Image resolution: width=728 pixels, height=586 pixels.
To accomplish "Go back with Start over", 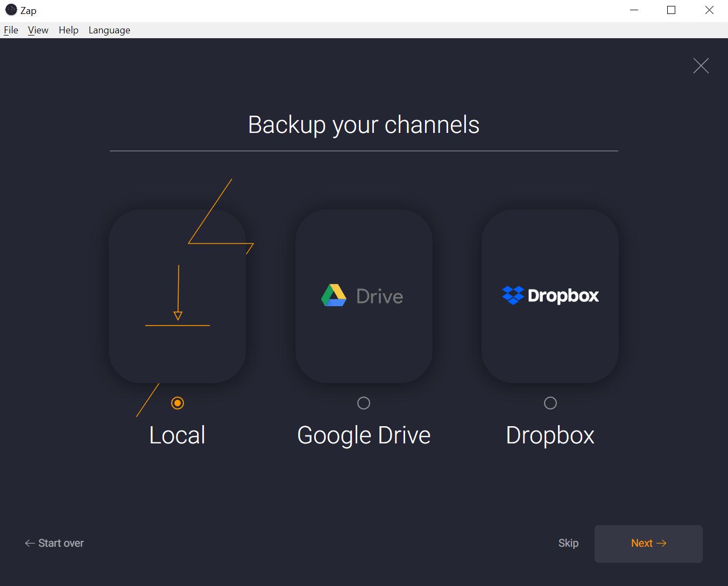I will tap(54, 543).
